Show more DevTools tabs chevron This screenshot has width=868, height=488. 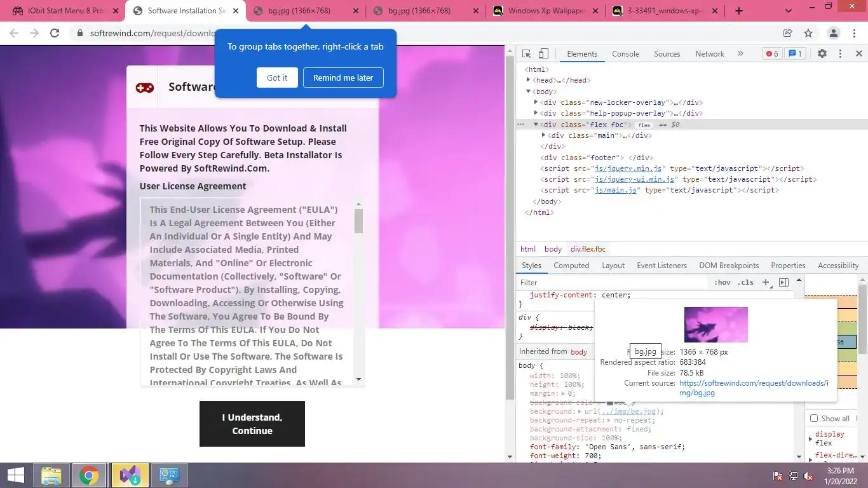coord(740,54)
